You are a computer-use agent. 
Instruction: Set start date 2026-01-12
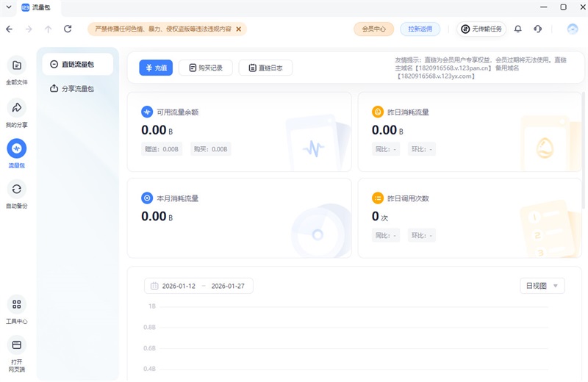[179, 286]
